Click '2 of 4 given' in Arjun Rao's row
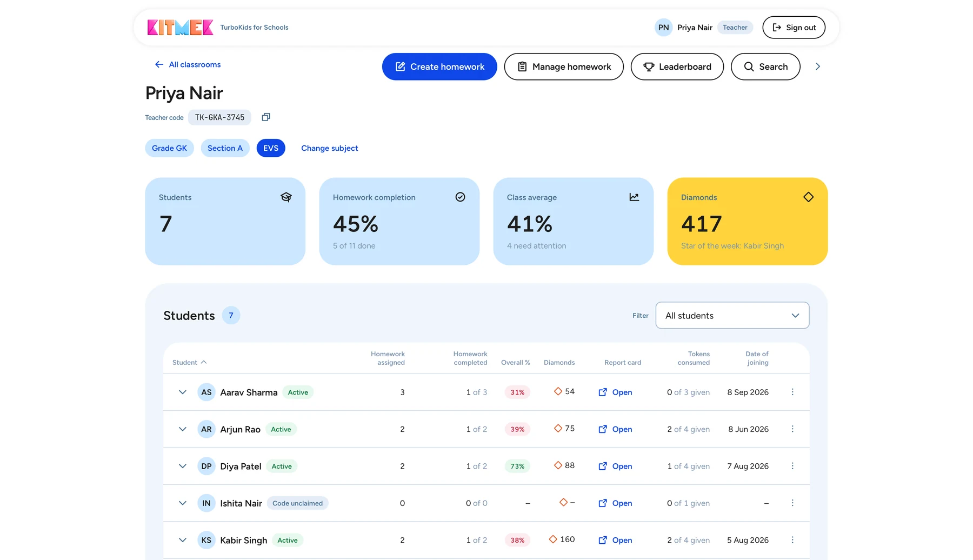Viewport: 973px width, 560px height. coord(688,429)
